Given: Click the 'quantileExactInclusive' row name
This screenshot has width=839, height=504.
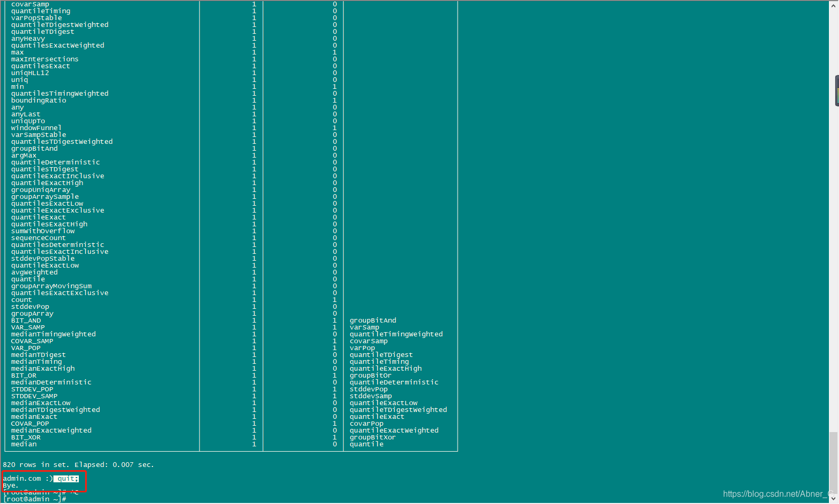Looking at the screenshot, I should pos(58,176).
